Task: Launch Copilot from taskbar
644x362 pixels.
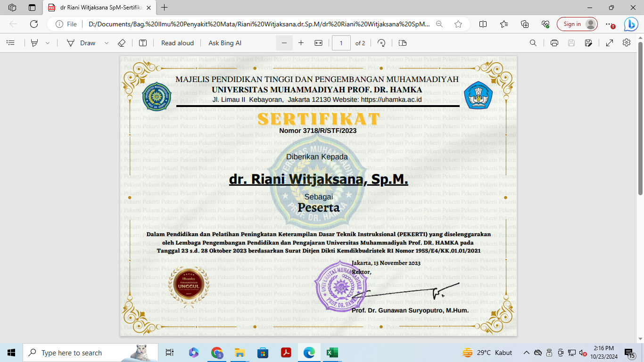Action: coord(193,353)
